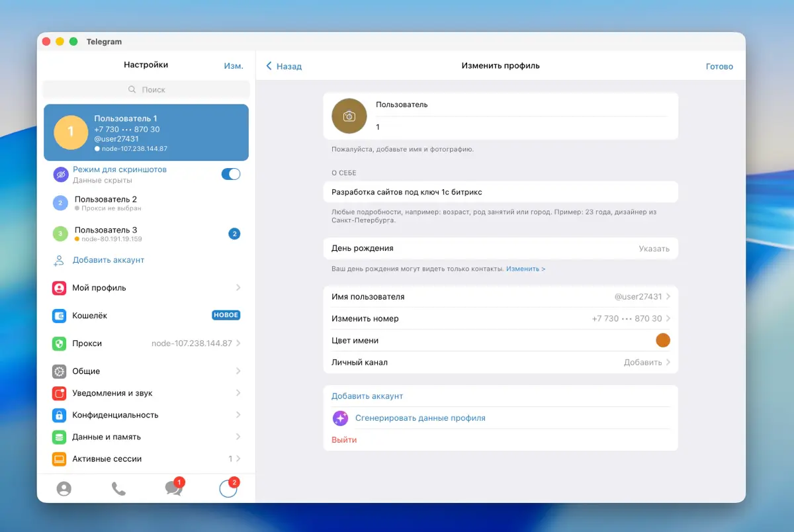Click Изм. in settings header
Viewport: 794px width, 532px height.
pyautogui.click(x=234, y=66)
